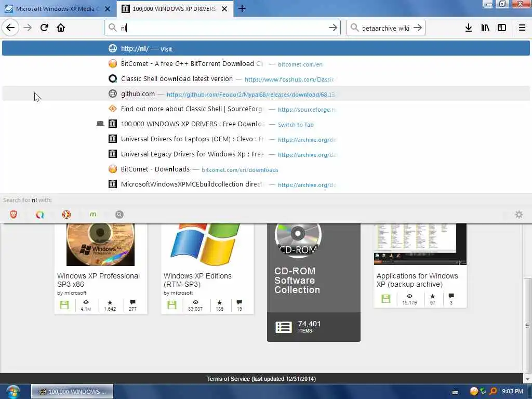
Task: Click the 100,000 WINDOWS taskbar button
Action: pos(72,392)
